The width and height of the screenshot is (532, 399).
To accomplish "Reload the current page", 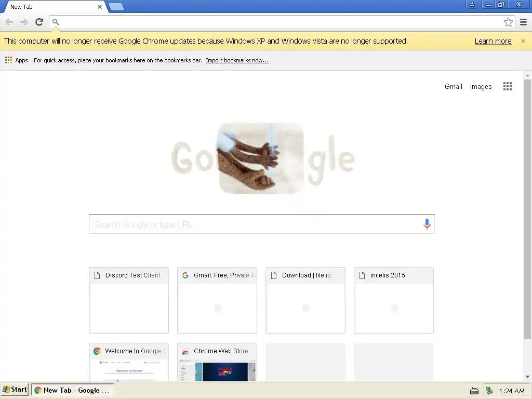I will (39, 22).
